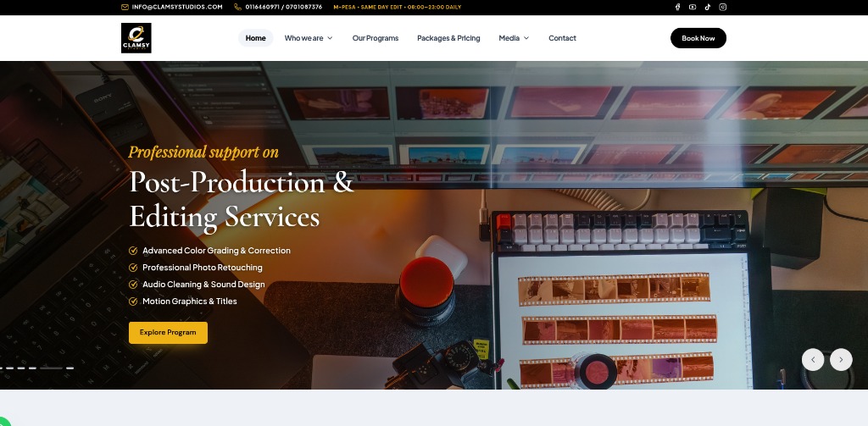This screenshot has height=426, width=868.
Task: Select the Home menu item
Action: coord(256,38)
